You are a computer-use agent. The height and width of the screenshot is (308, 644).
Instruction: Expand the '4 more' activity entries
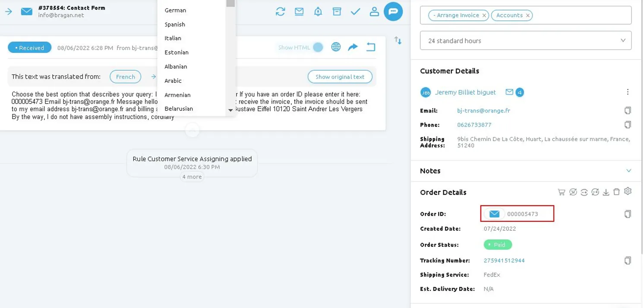point(192,177)
